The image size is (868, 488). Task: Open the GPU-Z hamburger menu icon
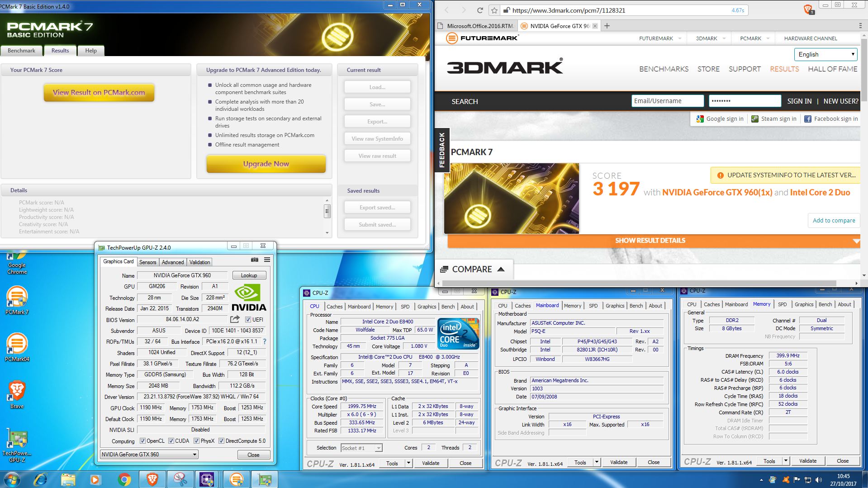point(267,260)
